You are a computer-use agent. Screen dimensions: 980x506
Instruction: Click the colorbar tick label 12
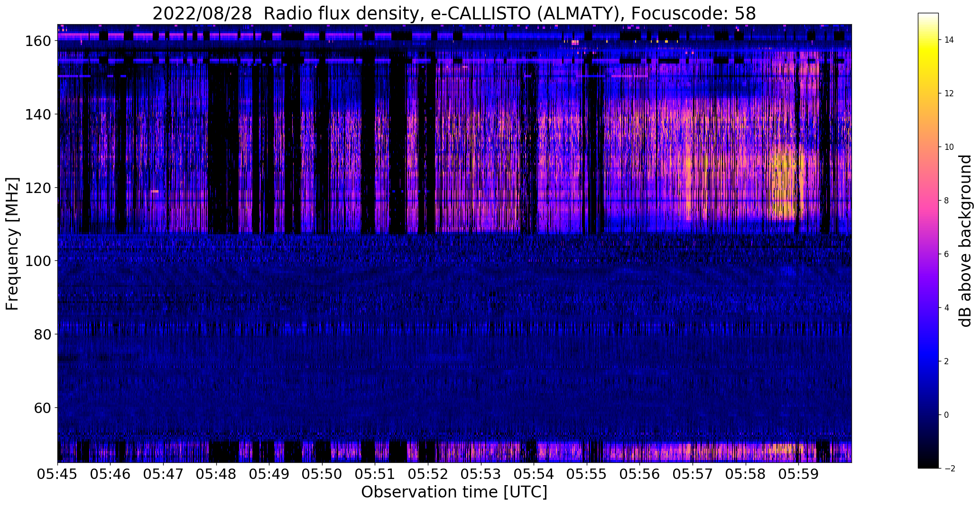coord(949,93)
